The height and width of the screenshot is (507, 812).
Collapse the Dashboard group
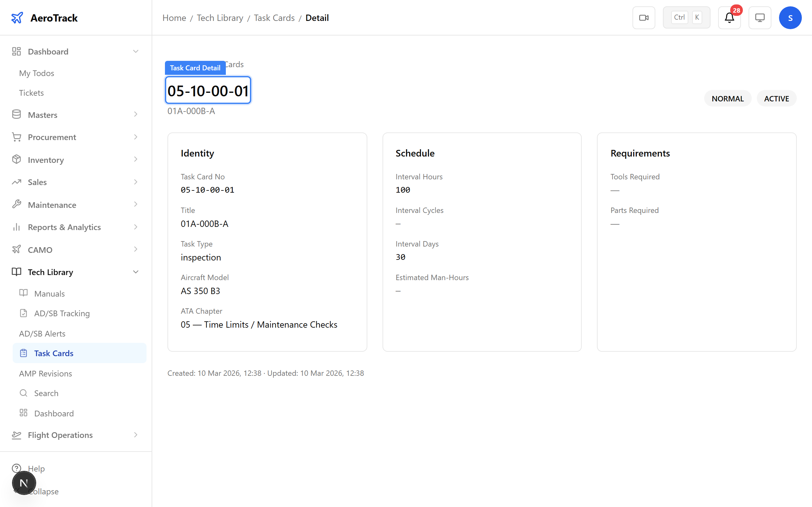135,51
